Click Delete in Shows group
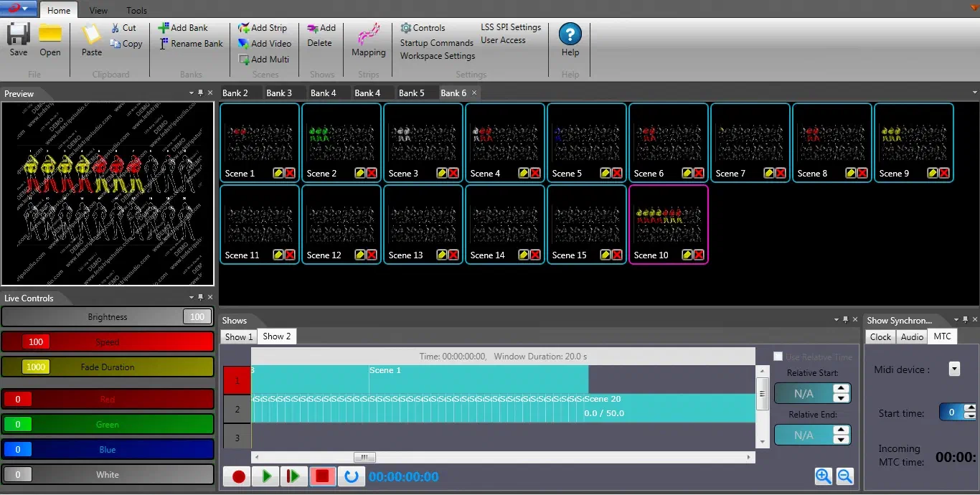Viewport: 980px width, 495px height. (319, 43)
